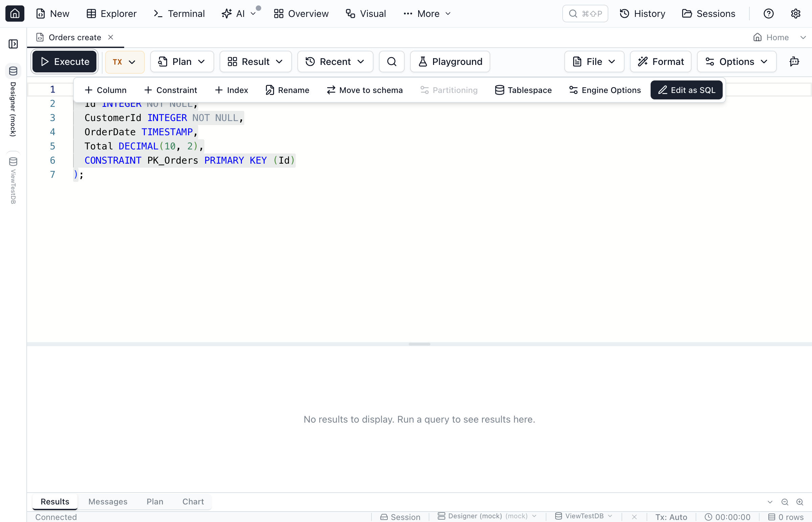This screenshot has width=812, height=522.
Task: Click the AI chat bot icon in toolbar
Action: click(x=794, y=62)
